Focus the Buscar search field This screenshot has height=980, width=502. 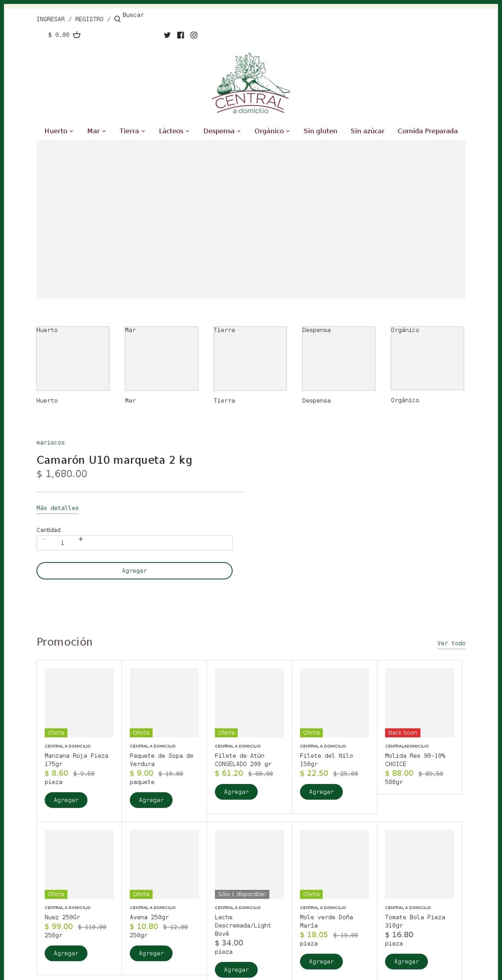pyautogui.click(x=133, y=15)
